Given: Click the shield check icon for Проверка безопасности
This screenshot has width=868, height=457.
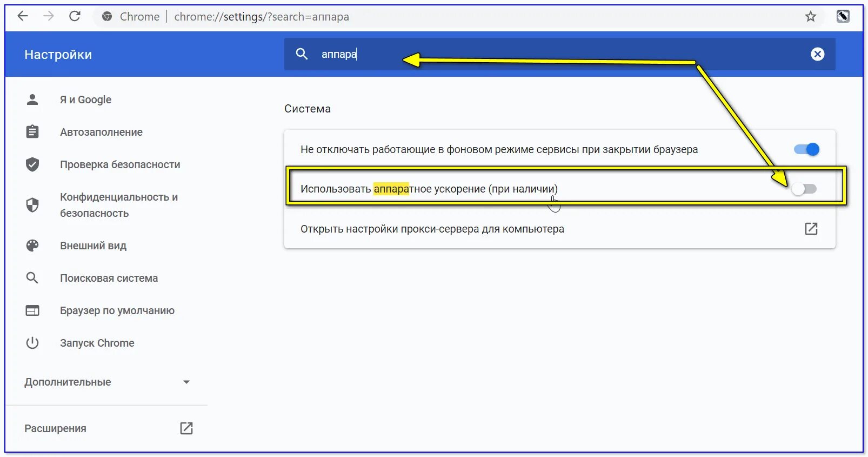Looking at the screenshot, I should click(32, 164).
